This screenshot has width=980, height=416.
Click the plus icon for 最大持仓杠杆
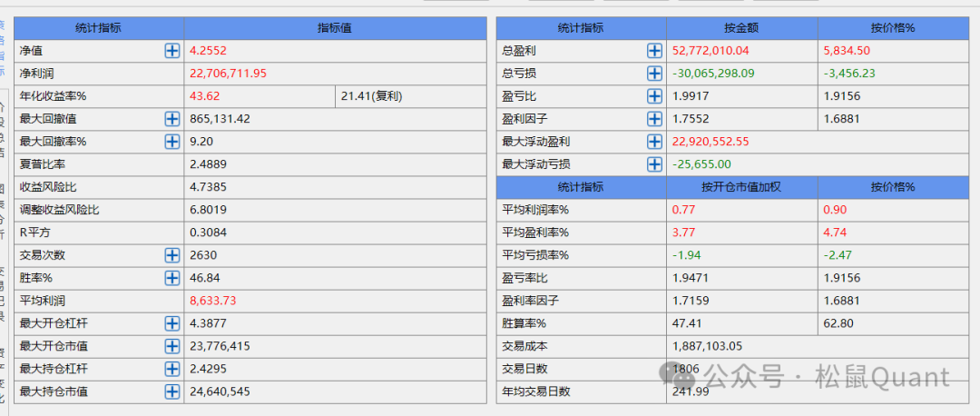pyautogui.click(x=171, y=369)
